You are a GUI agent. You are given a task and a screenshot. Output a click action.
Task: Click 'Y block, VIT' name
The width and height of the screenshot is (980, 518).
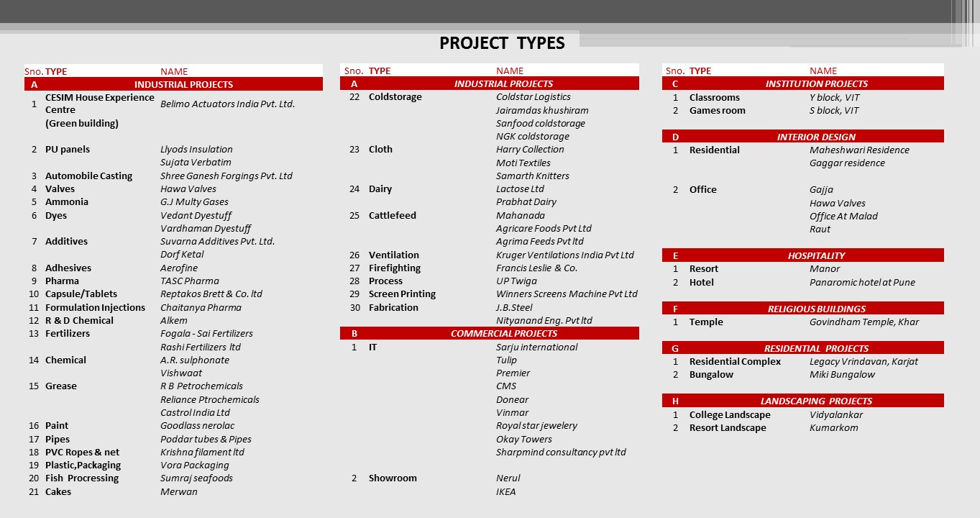click(835, 98)
